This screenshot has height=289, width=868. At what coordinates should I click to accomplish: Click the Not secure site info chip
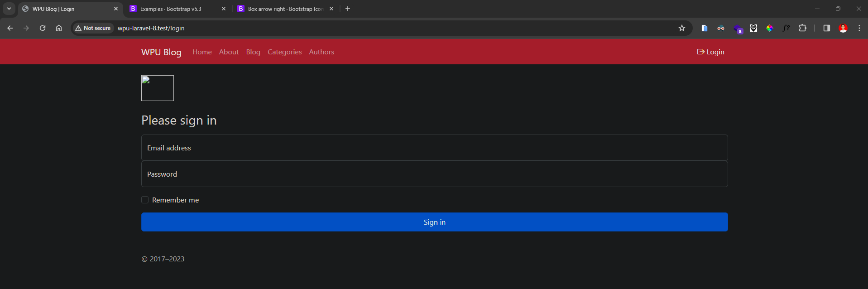click(93, 28)
